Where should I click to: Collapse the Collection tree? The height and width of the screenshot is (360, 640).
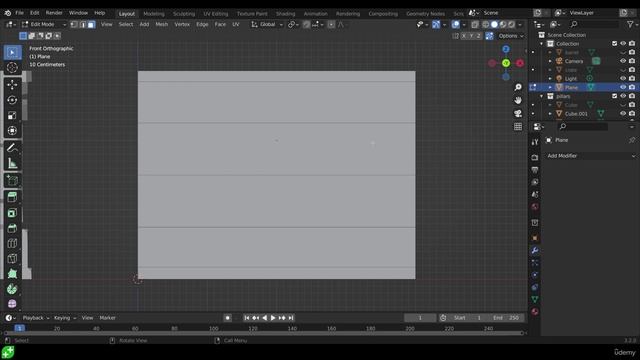pos(542,44)
